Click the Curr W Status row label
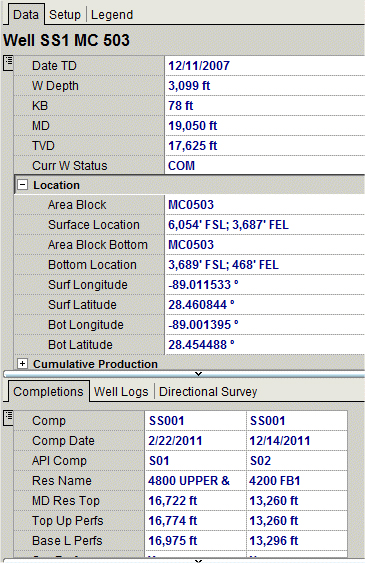This screenshot has height=563, width=365. 70,166
